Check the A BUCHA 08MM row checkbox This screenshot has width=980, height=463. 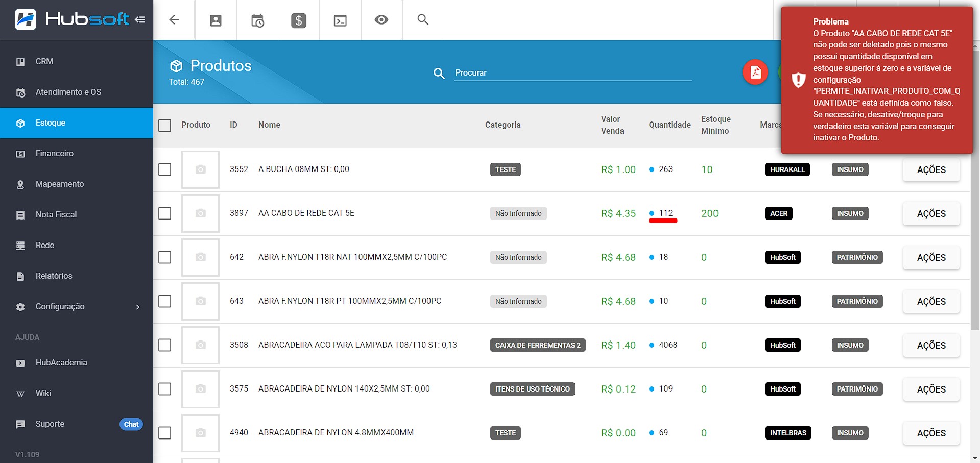164,169
